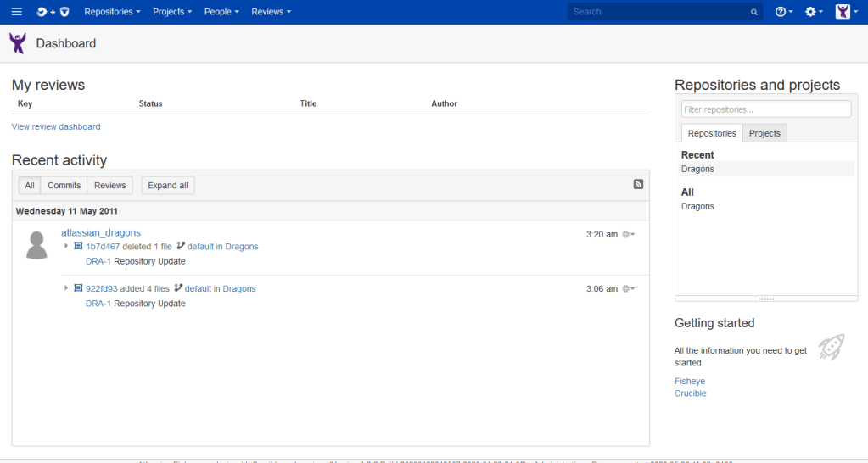This screenshot has height=463, width=868.
Task: Open actions gear for 3:20 am commit
Action: tap(629, 234)
